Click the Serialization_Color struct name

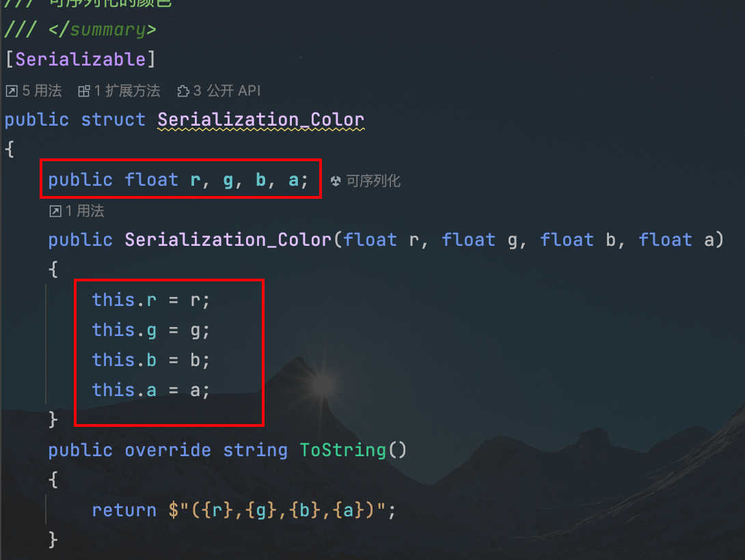(x=261, y=120)
